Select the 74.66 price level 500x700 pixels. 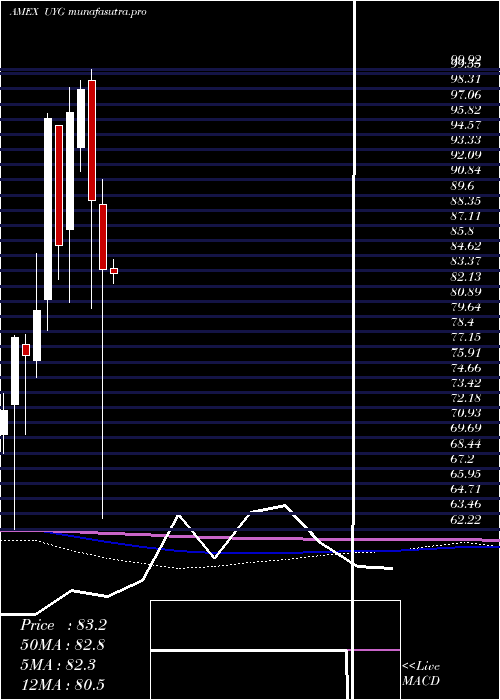pyautogui.click(x=466, y=368)
